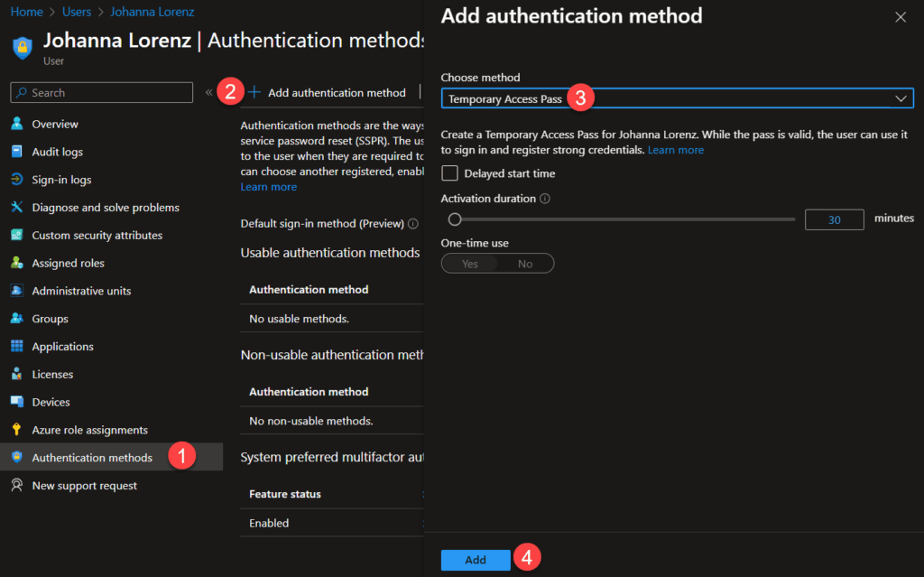Open Custom security attributes
924x577 pixels.
[x=97, y=235]
